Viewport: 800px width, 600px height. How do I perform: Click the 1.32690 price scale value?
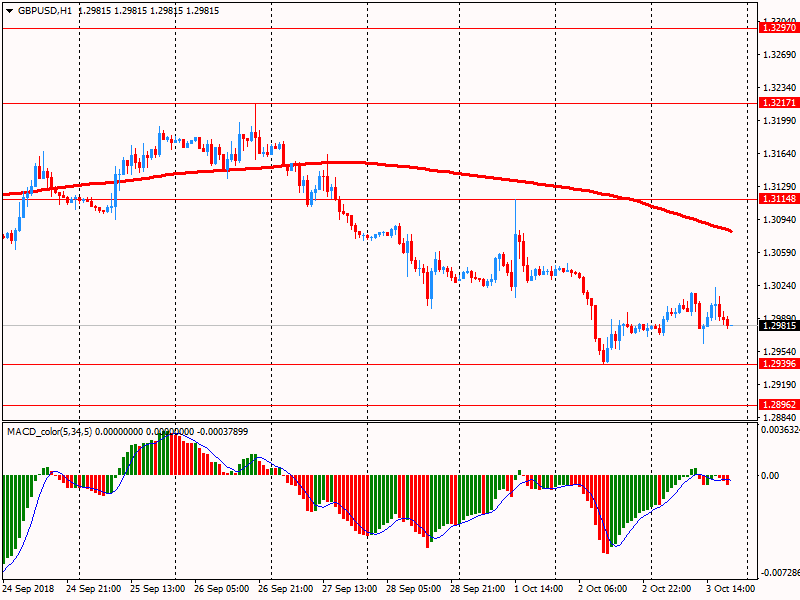point(780,55)
